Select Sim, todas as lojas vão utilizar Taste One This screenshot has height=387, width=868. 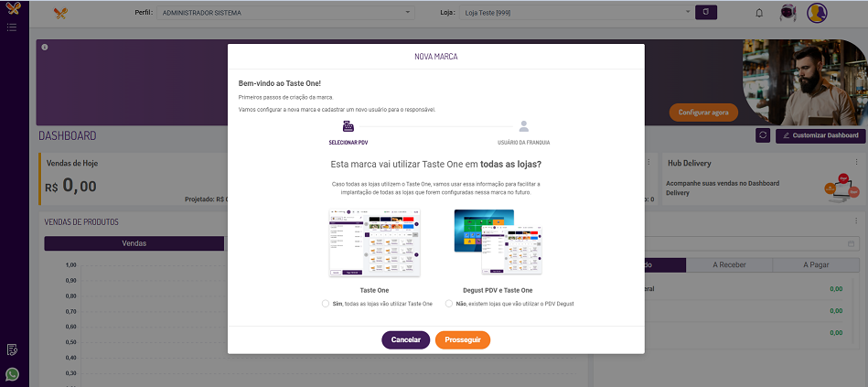326,304
